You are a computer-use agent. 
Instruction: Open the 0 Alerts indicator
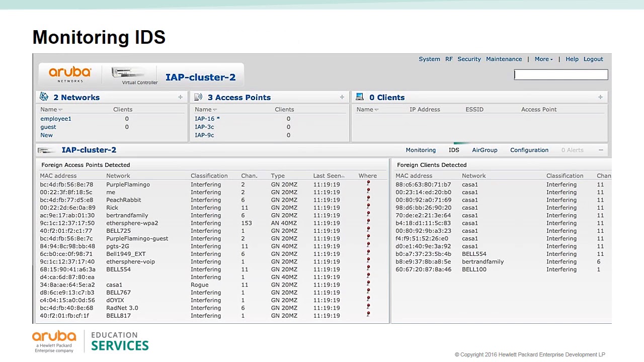point(572,150)
